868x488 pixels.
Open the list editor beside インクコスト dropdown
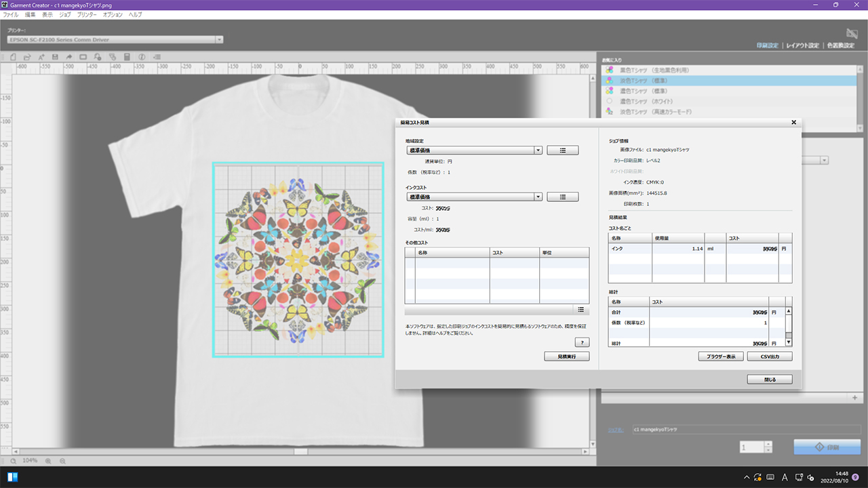[563, 197]
